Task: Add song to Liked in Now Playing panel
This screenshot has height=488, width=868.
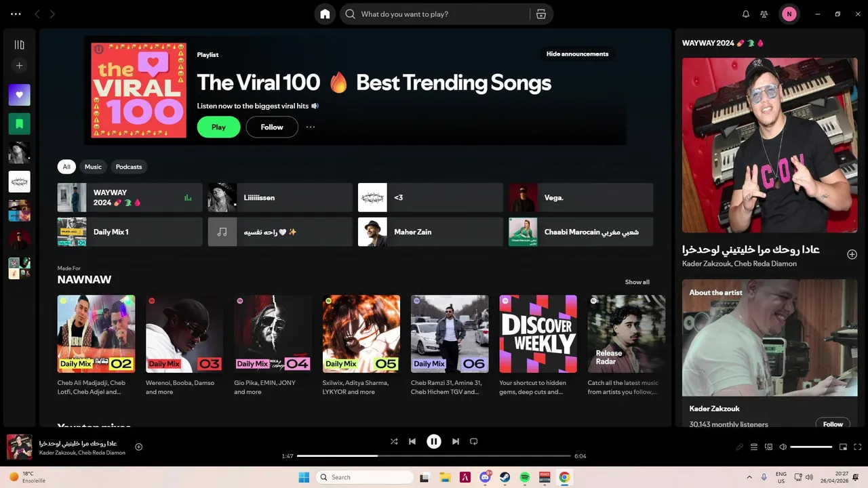Action: [x=852, y=254]
